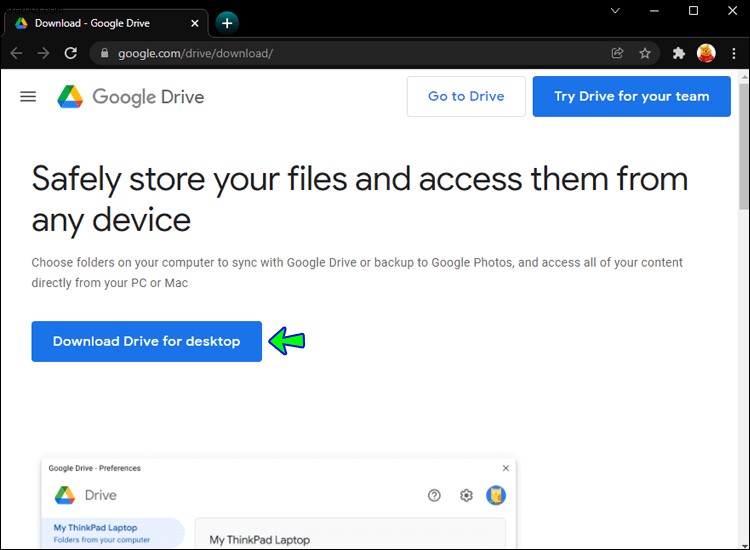Bookmark this page with the star
Viewport: 750px width, 550px height.
pos(645,53)
